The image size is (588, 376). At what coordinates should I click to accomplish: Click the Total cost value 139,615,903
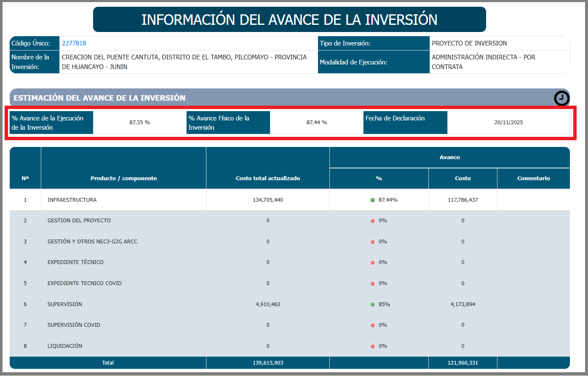[x=268, y=363]
